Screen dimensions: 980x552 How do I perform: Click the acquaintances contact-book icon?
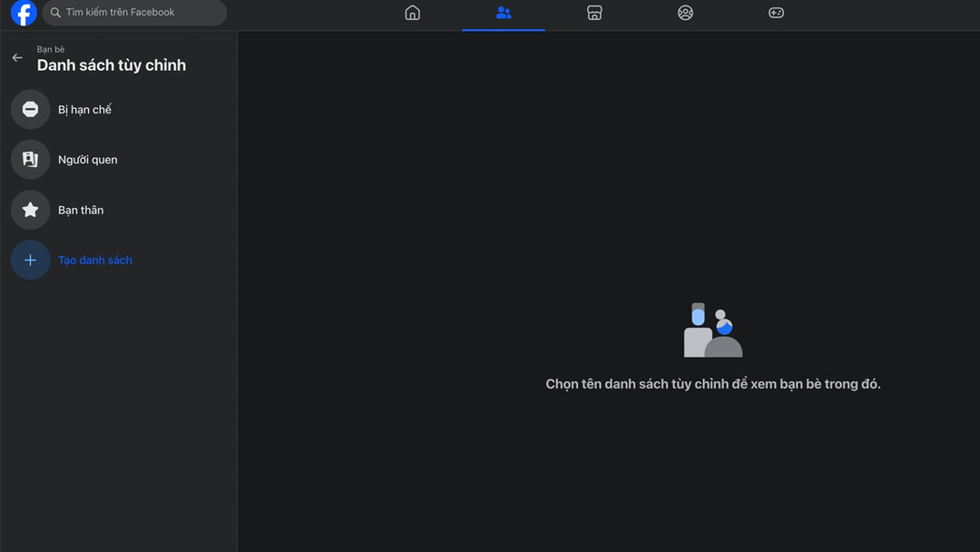[30, 160]
